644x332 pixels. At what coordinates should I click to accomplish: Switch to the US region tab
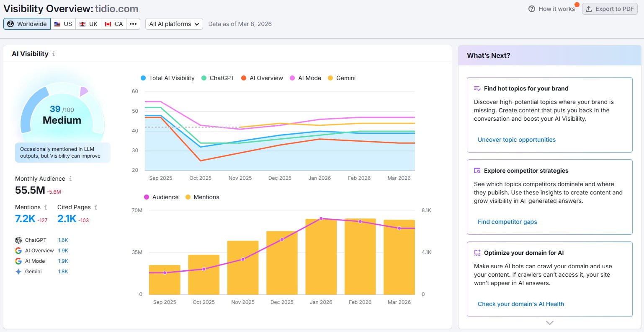coord(63,24)
